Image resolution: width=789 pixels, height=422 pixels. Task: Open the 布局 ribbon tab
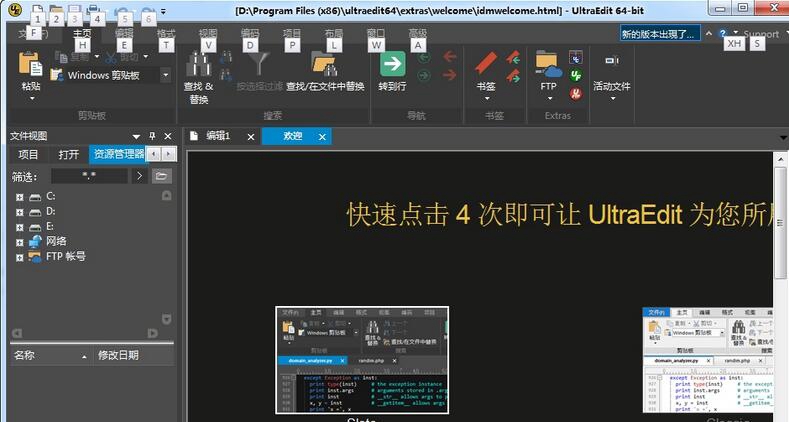pyautogui.click(x=333, y=33)
